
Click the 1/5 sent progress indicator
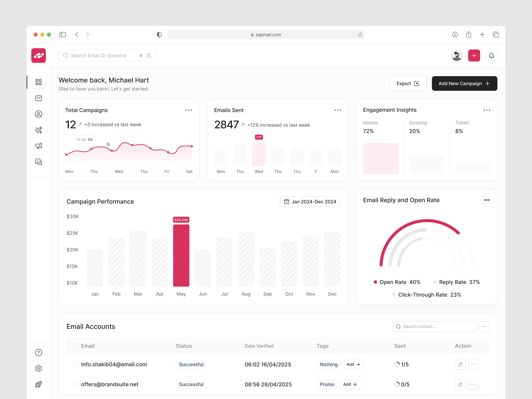pos(401,364)
